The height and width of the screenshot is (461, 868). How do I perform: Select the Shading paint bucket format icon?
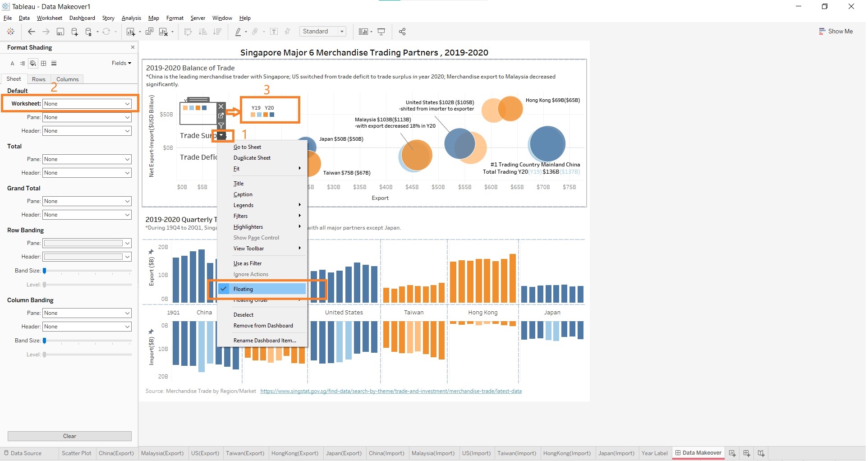[33, 64]
